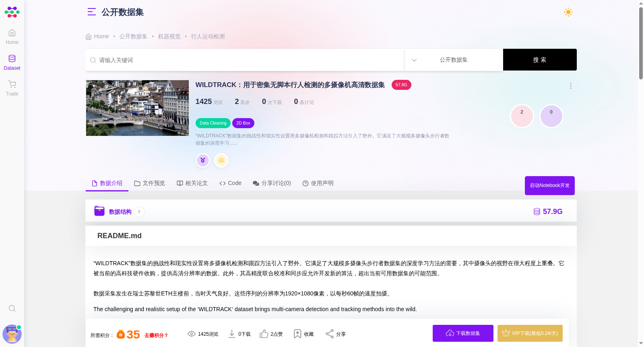Viewport: 644px width, 347px height.
Task: Click the question mark help beside 数据结构
Action: click(139, 212)
